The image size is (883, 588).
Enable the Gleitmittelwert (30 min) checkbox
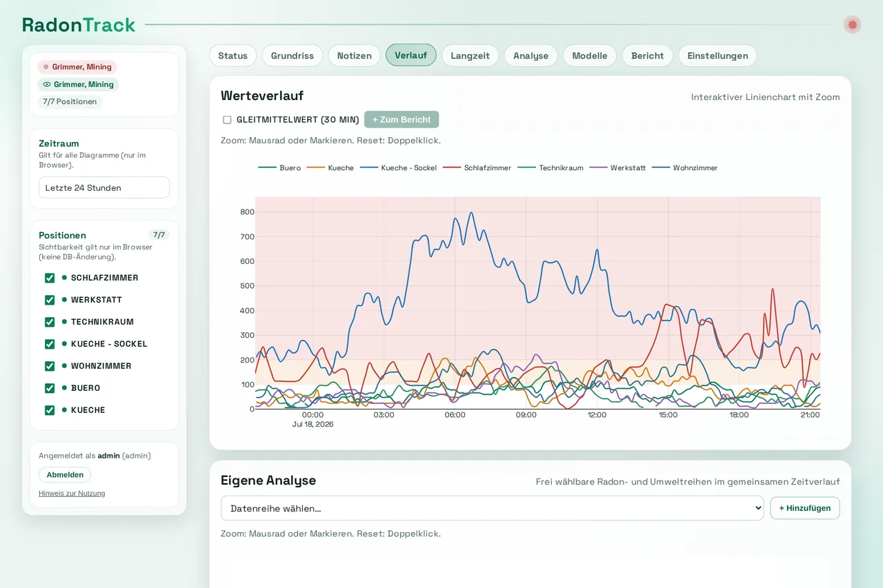[x=227, y=120]
